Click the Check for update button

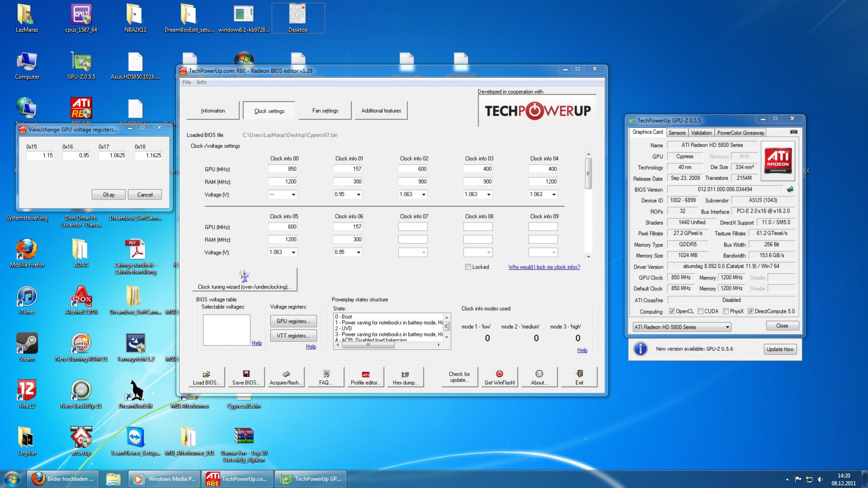pyautogui.click(x=460, y=377)
